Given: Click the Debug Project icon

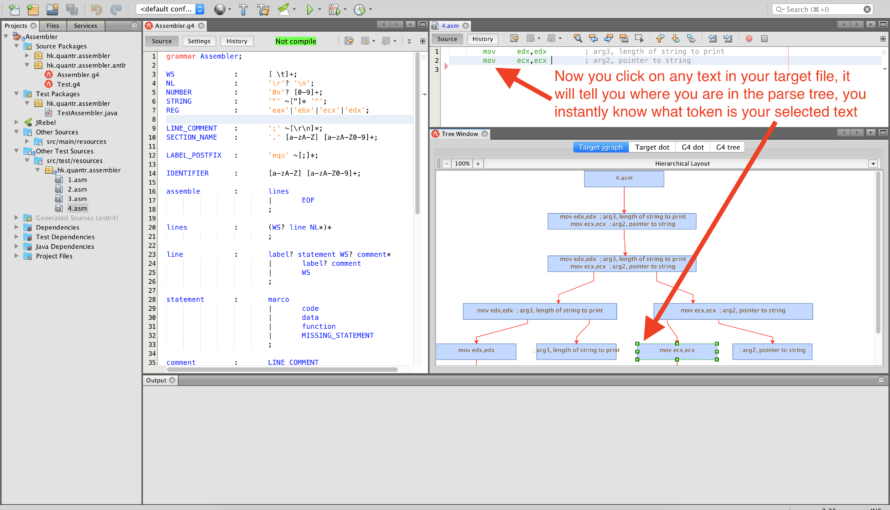Looking at the screenshot, I should click(x=334, y=9).
